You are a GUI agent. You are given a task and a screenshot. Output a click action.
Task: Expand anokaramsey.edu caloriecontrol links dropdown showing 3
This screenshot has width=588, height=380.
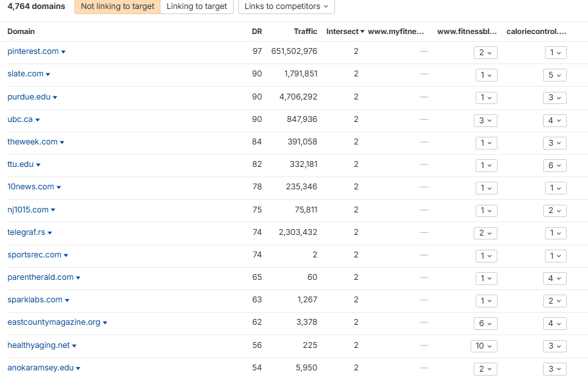(x=555, y=368)
